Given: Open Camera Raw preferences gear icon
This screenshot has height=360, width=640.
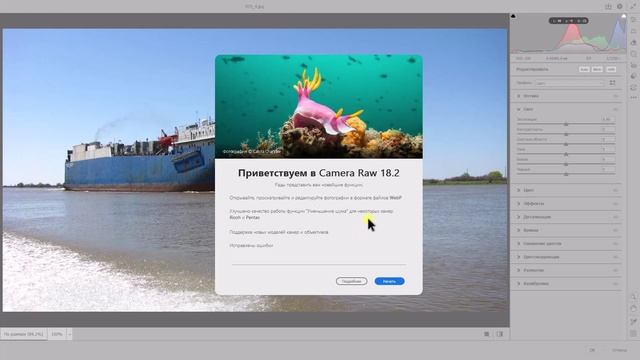Looking at the screenshot, I should point(620,7).
